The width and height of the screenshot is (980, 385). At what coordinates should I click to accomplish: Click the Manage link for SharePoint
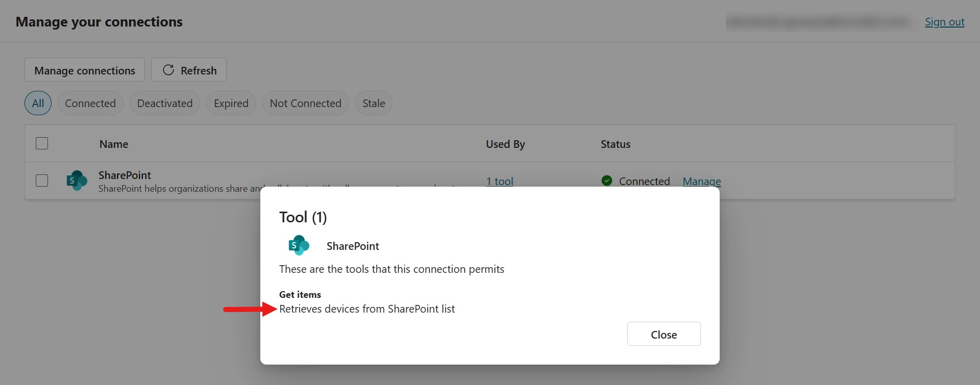point(702,181)
